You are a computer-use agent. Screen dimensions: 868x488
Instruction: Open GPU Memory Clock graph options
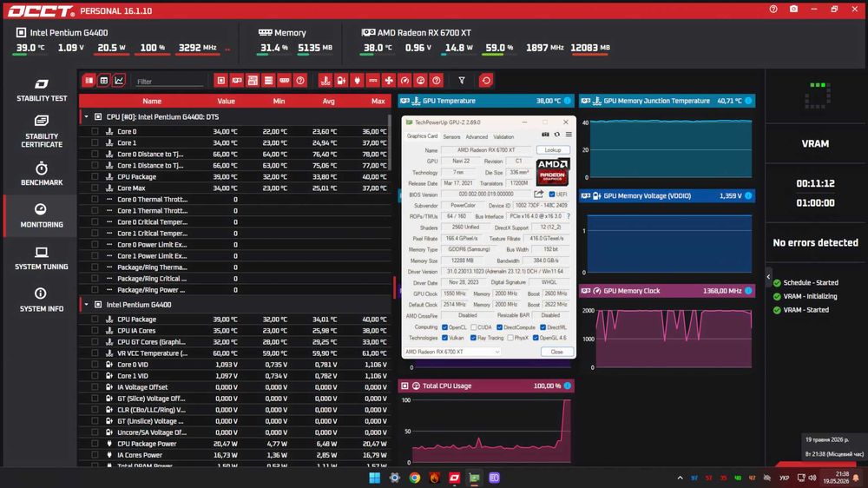[x=748, y=291]
